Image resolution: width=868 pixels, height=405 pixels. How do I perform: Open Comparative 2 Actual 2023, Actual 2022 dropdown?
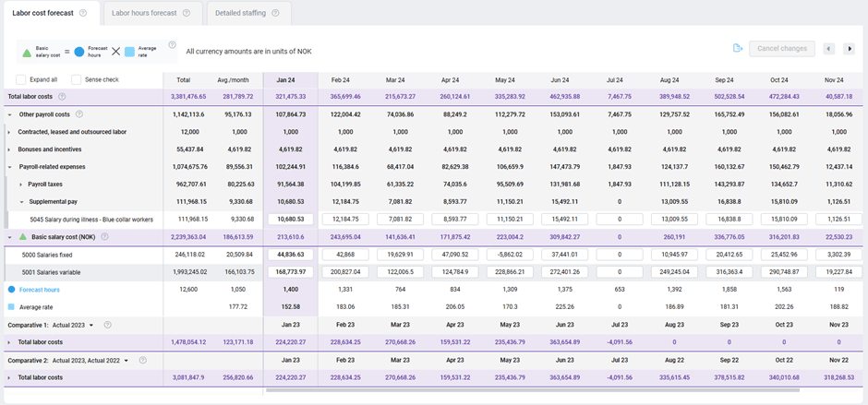point(126,360)
